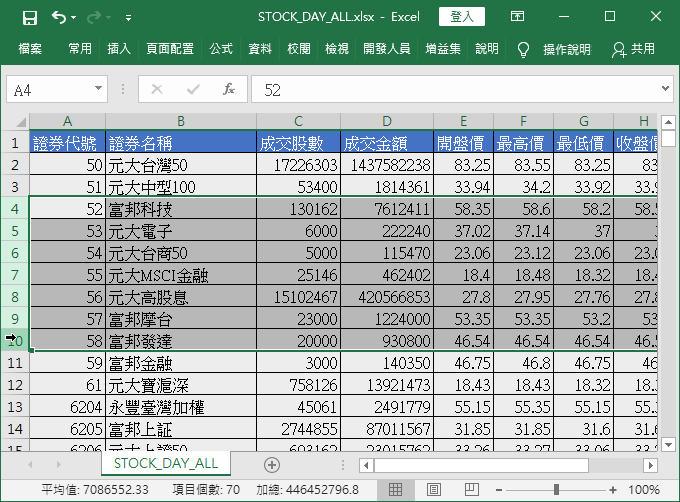Click the Name Box showing A4
Viewport: 680px width, 502px height.
(49, 89)
